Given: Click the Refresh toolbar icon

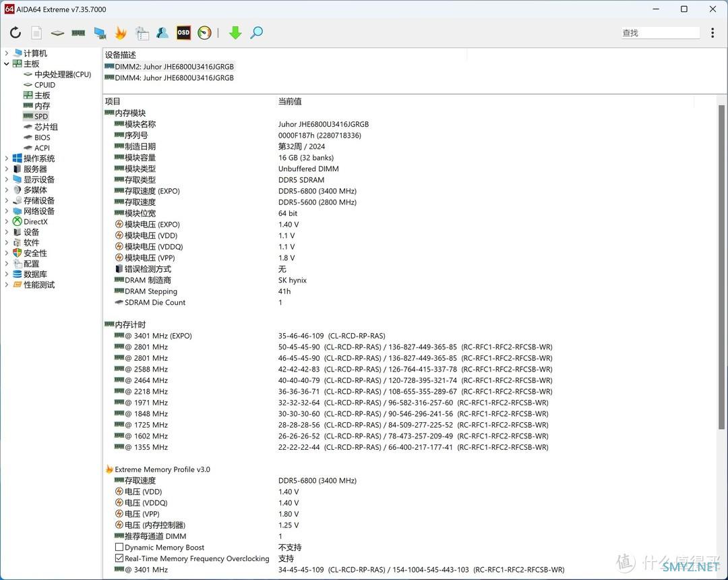Looking at the screenshot, I should click(16, 32).
